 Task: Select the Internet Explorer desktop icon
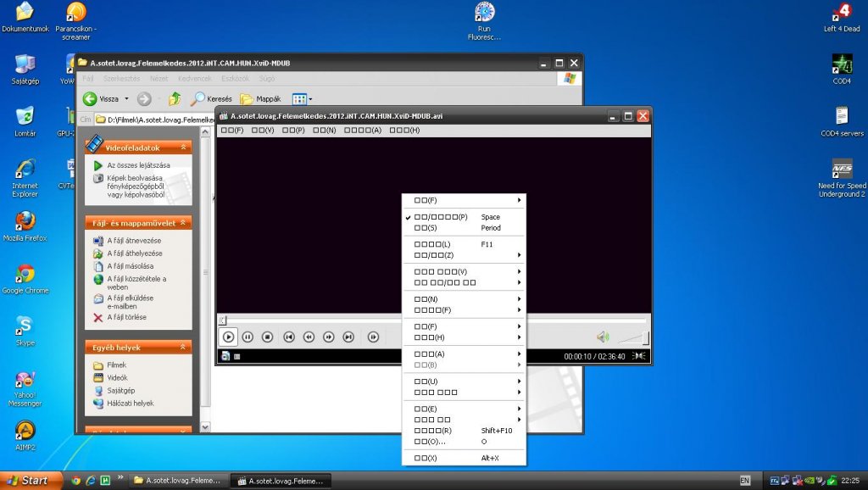(x=25, y=178)
